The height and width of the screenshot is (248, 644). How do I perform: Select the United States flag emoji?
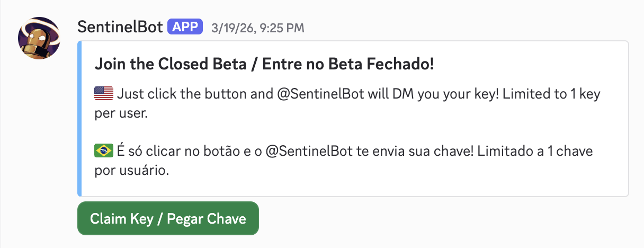tap(104, 94)
